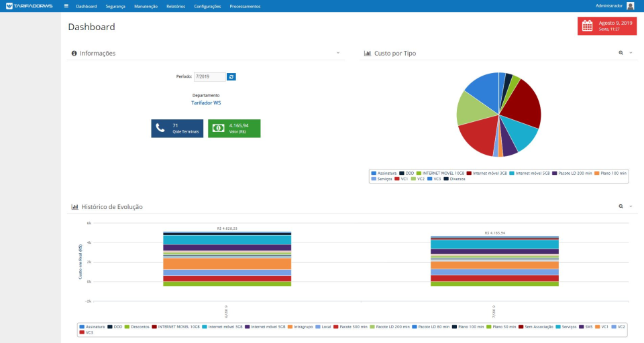The width and height of the screenshot is (644, 343).
Task: Toggle Local in the history chart legend
Action: click(323, 327)
